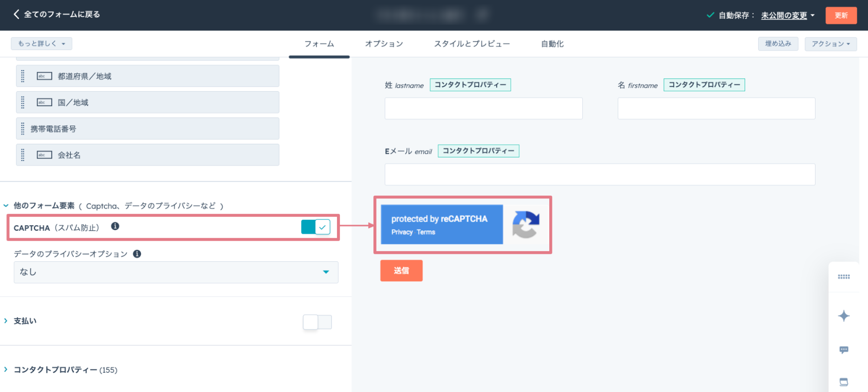Click コンタクトプロパティー tag next to lastname
The image size is (868, 392).
(x=470, y=85)
